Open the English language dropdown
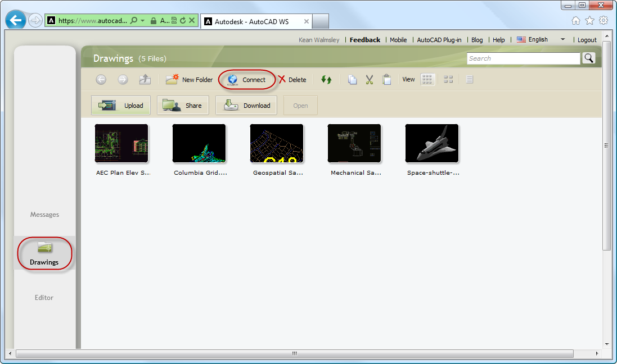 (562, 40)
